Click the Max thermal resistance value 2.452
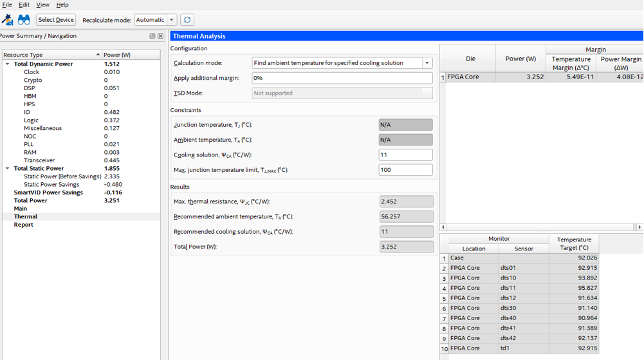 click(x=406, y=202)
